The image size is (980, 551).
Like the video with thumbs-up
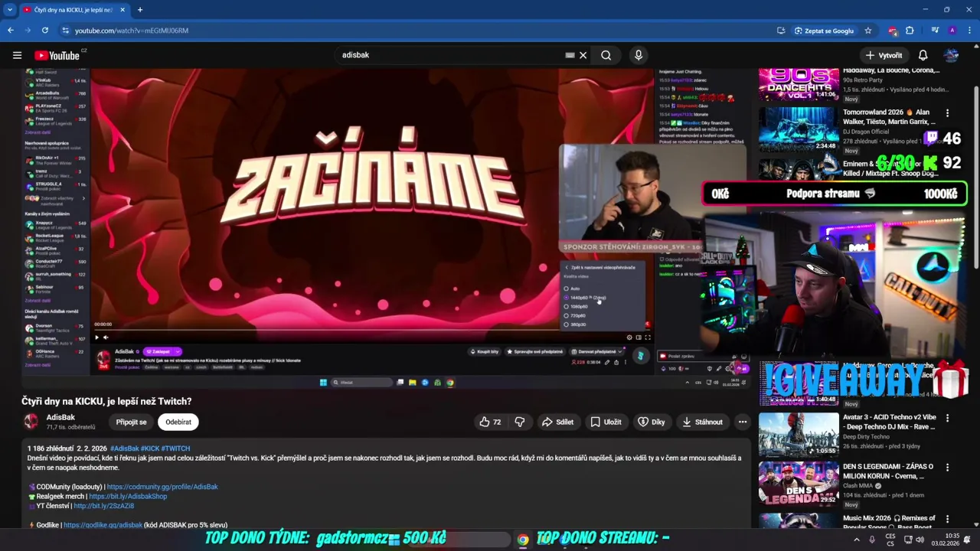490,422
